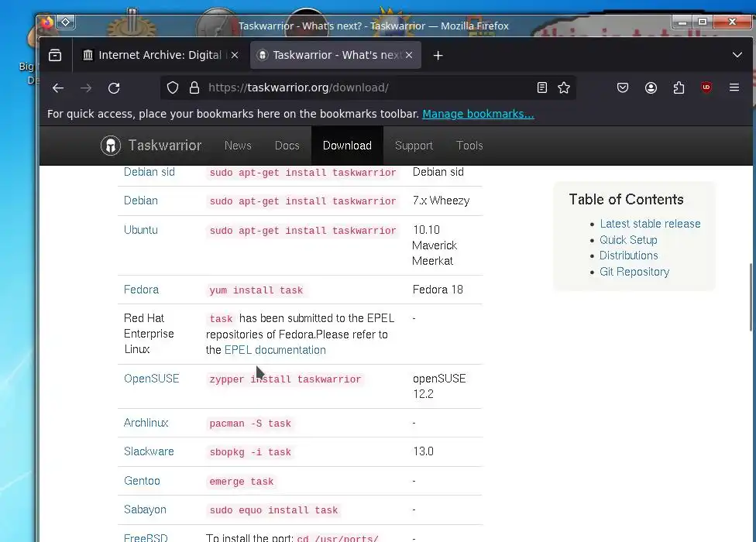756x542 pixels.
Task: Open the Download navigation item
Action: tap(347, 146)
